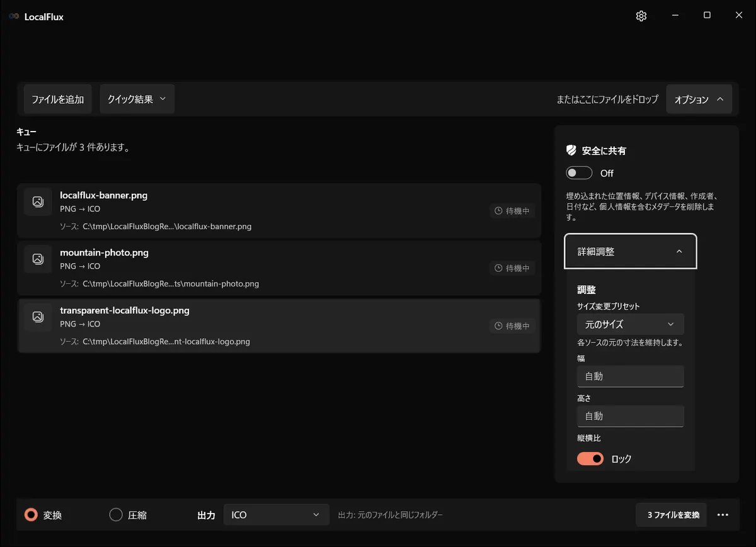Click the 各ソースの元の寸法を維持します text

pos(631,343)
